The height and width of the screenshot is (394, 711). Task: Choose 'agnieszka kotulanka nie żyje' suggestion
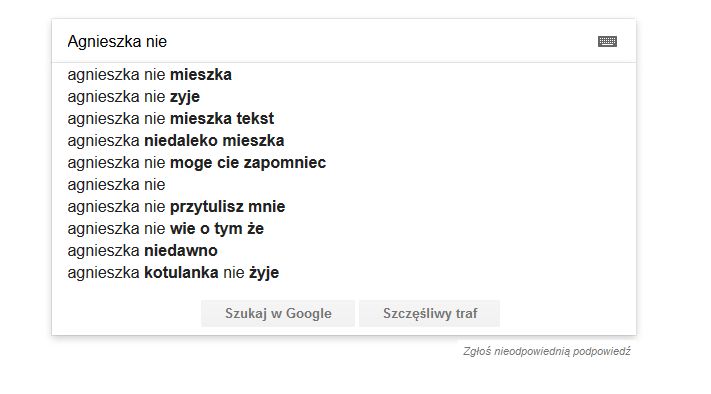tap(344, 272)
